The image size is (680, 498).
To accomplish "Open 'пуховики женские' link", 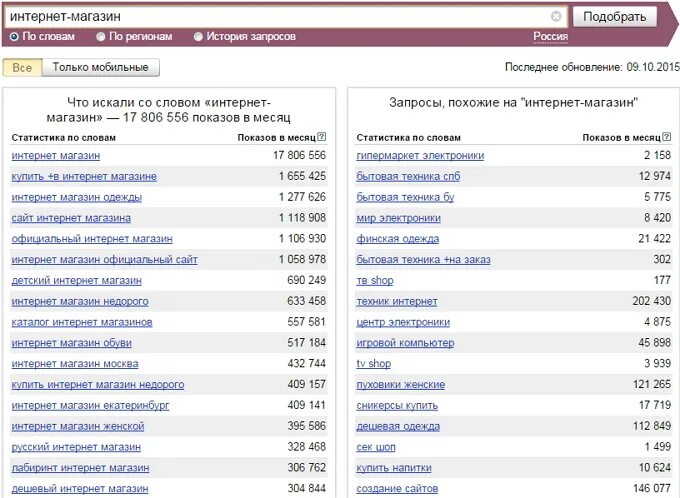I will point(401,384).
